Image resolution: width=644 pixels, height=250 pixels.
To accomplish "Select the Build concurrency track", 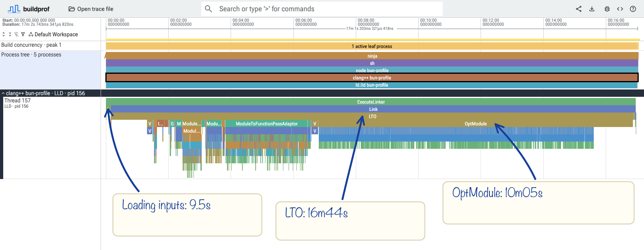I will 50,45.
